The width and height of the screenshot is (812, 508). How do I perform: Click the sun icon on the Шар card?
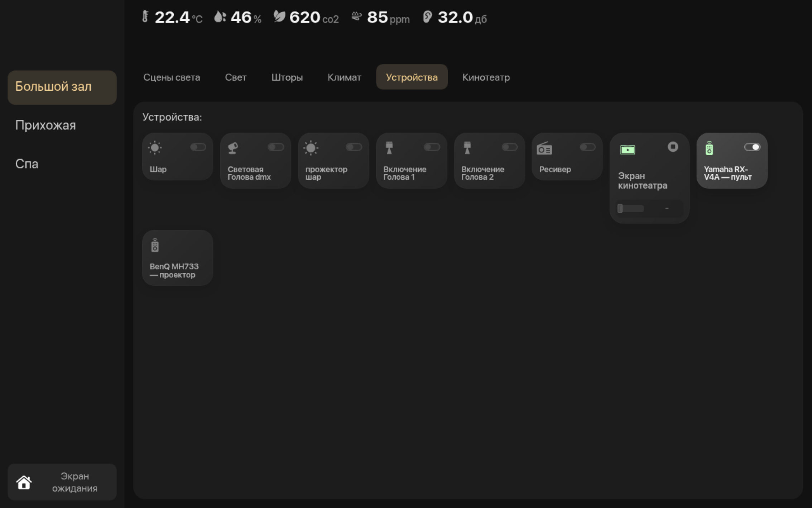[155, 148]
